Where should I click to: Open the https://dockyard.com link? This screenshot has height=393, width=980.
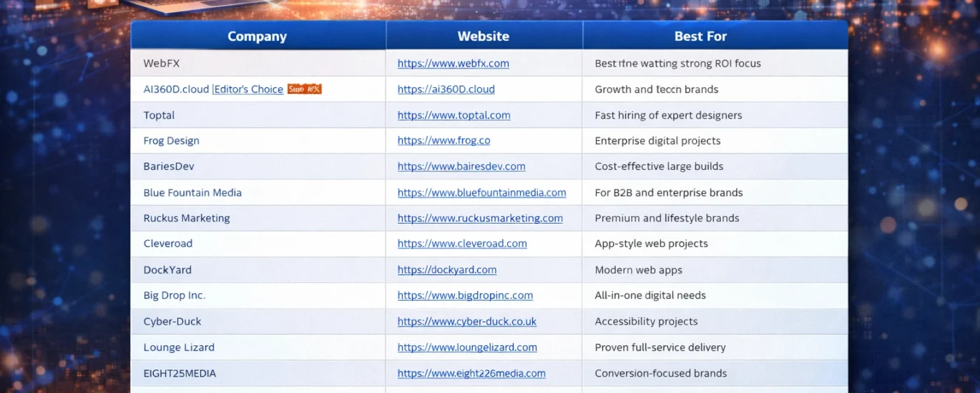[x=447, y=270]
